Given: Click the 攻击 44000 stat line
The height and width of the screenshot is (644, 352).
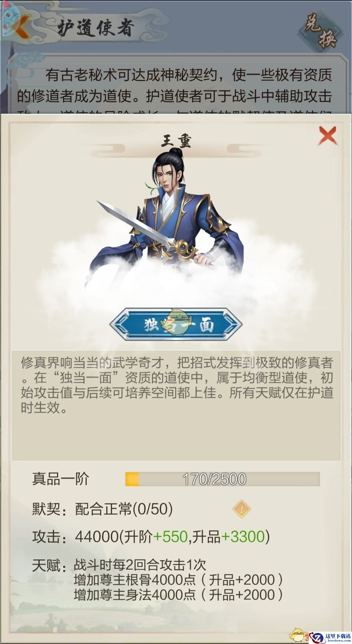Looking at the screenshot, I should pyautogui.click(x=151, y=537).
